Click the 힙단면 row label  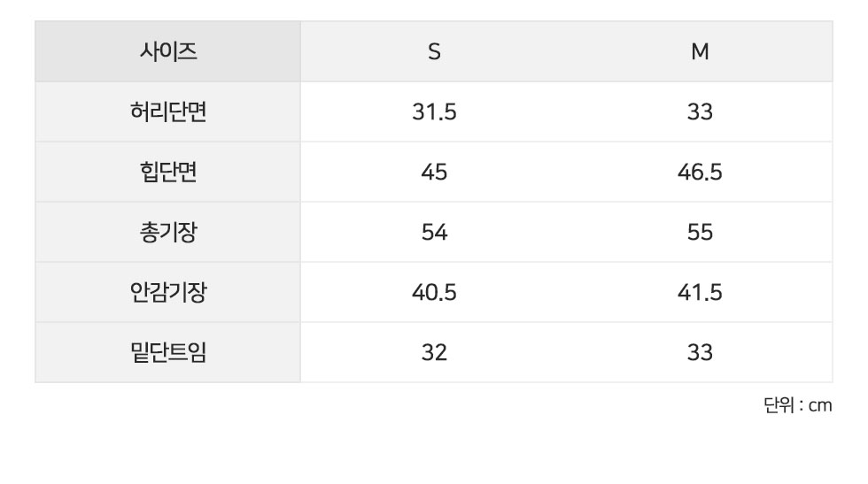tap(167, 172)
